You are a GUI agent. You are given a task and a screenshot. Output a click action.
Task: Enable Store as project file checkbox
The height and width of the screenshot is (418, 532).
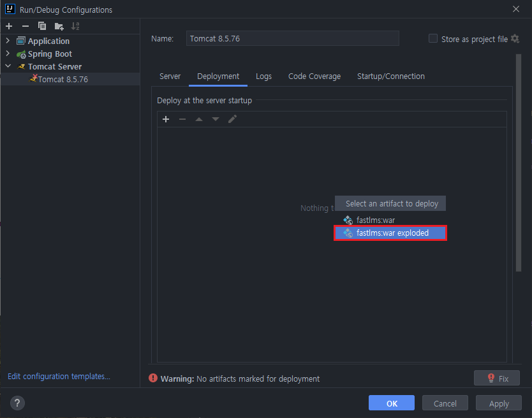coord(433,38)
